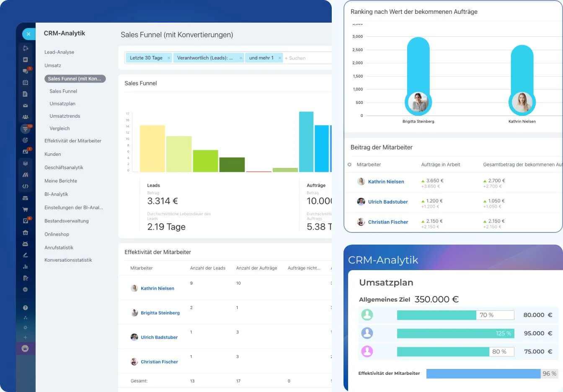Open Kathrin Nielsen in the Effektivität table
Image resolution: width=563 pixels, height=392 pixels.
click(x=158, y=289)
